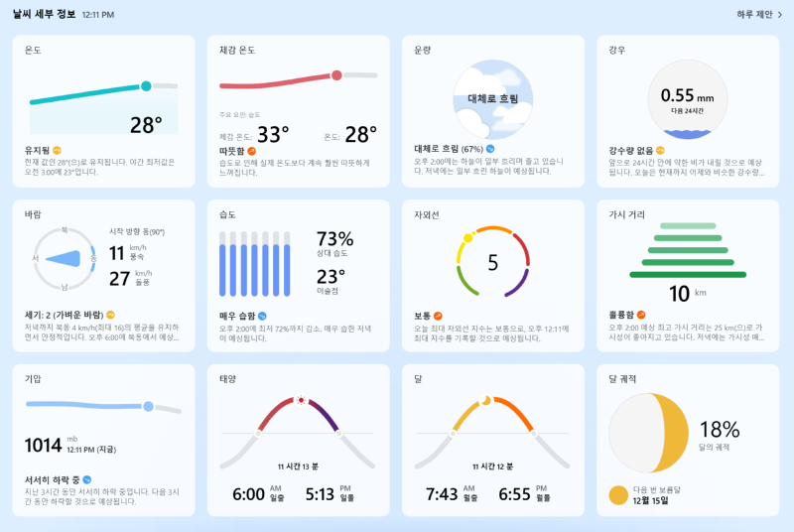Image resolution: width=794 pixels, height=532 pixels.
Task: Click the teal temperature graph marker dot
Action: (x=146, y=86)
